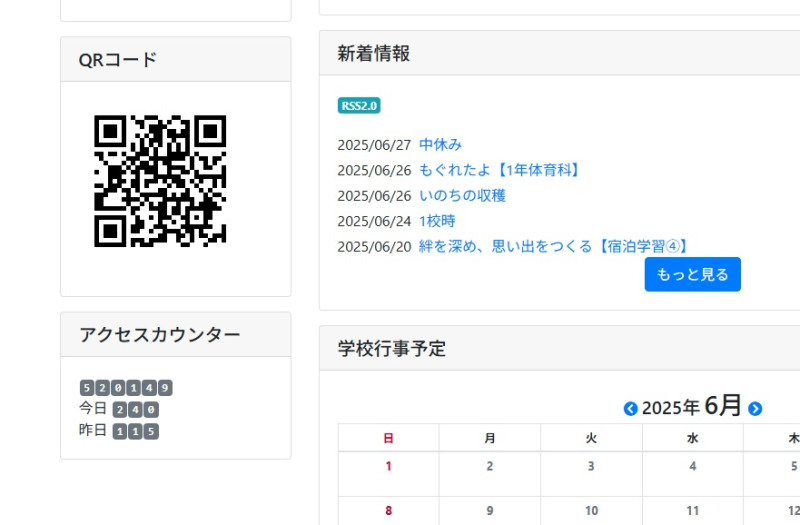Open もぐれたよ【1年体育科】 article
Screen dimensions: 800x525
pos(501,170)
